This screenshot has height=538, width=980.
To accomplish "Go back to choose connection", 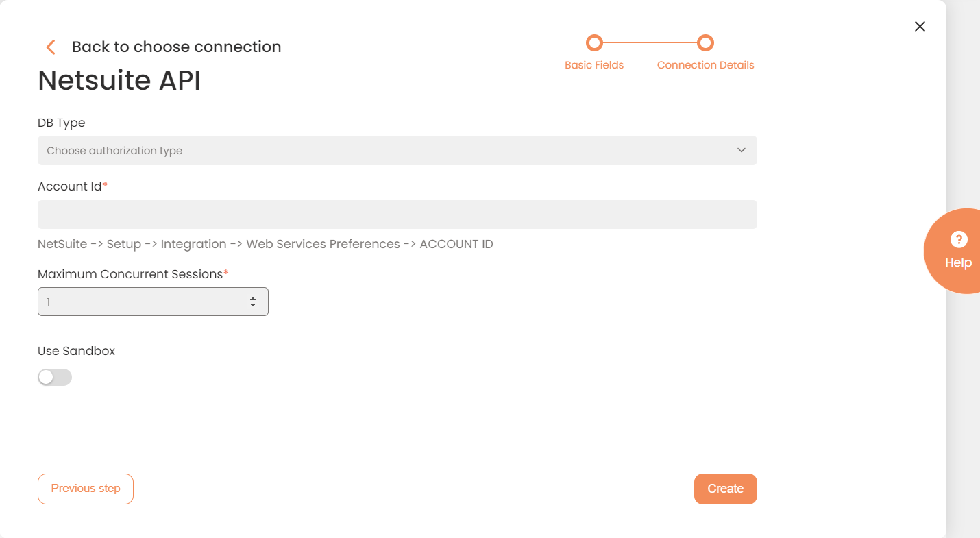I will pyautogui.click(x=176, y=47).
